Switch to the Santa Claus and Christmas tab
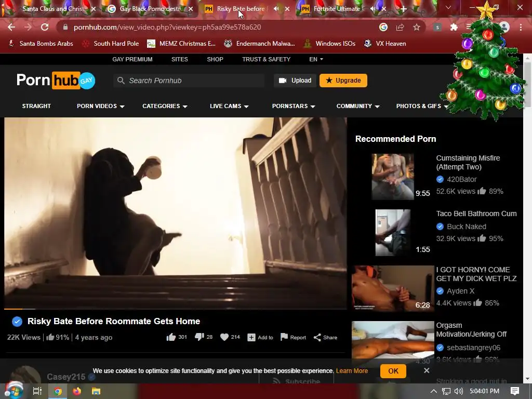Image resolution: width=532 pixels, height=399 pixels. point(52,9)
